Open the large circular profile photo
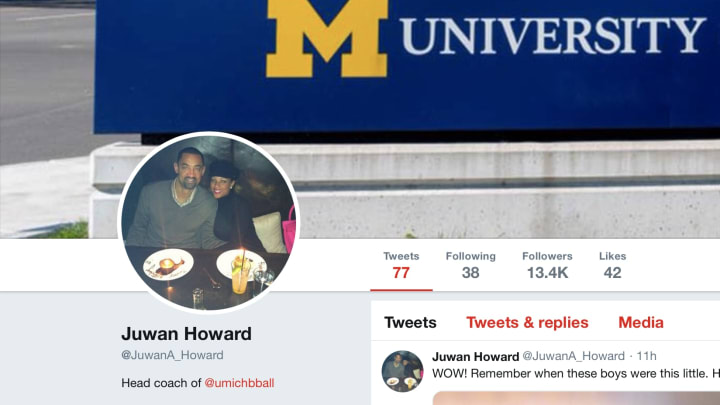The height and width of the screenshot is (405, 720). [x=209, y=222]
